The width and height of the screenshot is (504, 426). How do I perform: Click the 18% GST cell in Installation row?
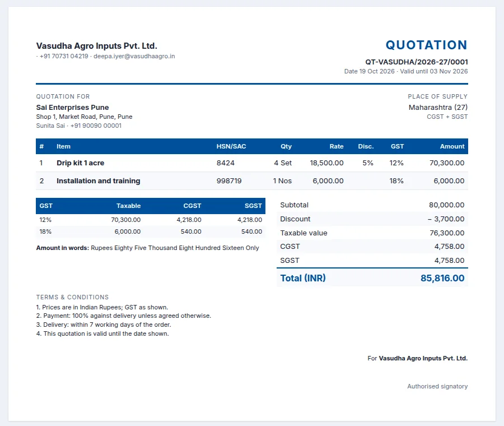coord(396,181)
